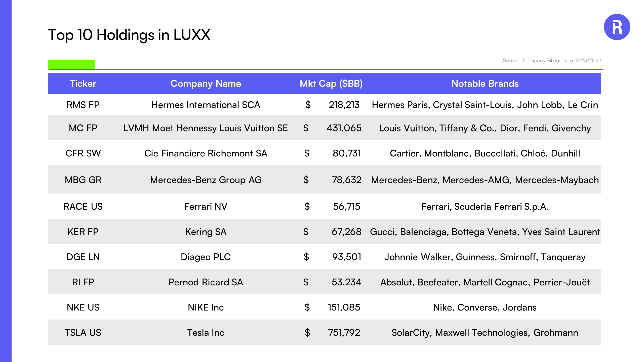644x362 pixels.
Task: Click market cap value '431,065'
Action: [x=344, y=128]
